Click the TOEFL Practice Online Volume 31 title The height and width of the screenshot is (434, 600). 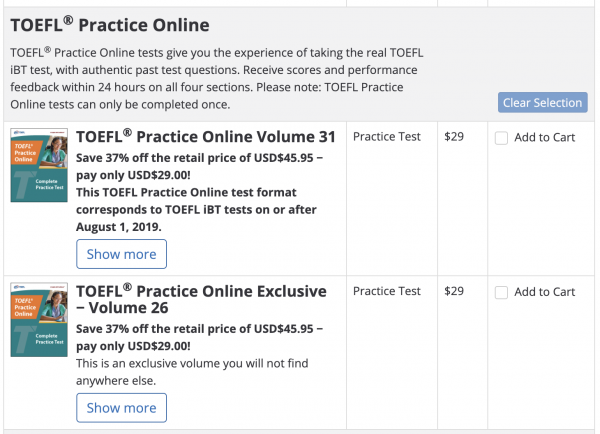point(206,137)
